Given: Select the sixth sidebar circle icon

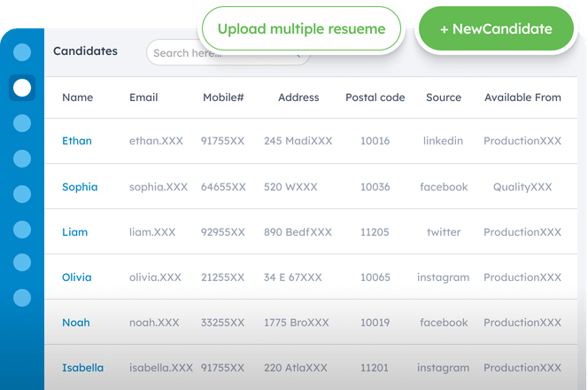Looking at the screenshot, I should [22, 229].
